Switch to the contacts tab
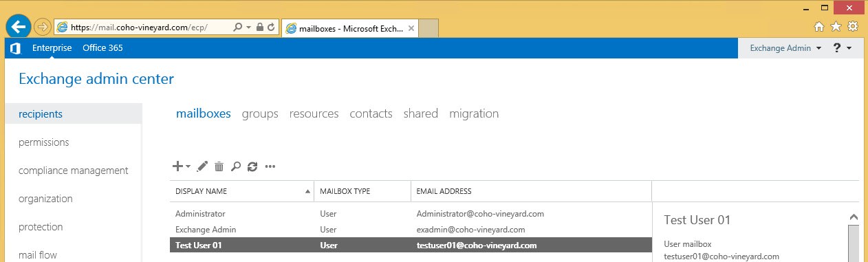The width and height of the screenshot is (868, 262). [371, 113]
